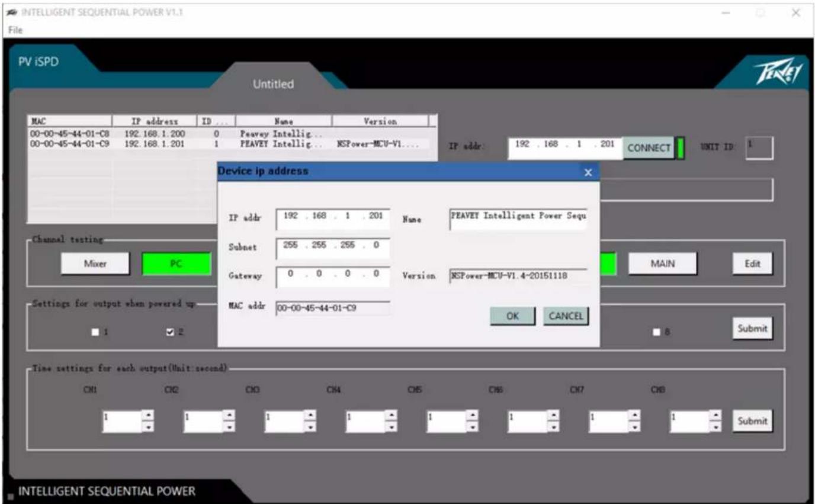This screenshot has height=504, width=815.
Task: Click the Gateway field 0.0.0.0
Action: tap(333, 277)
